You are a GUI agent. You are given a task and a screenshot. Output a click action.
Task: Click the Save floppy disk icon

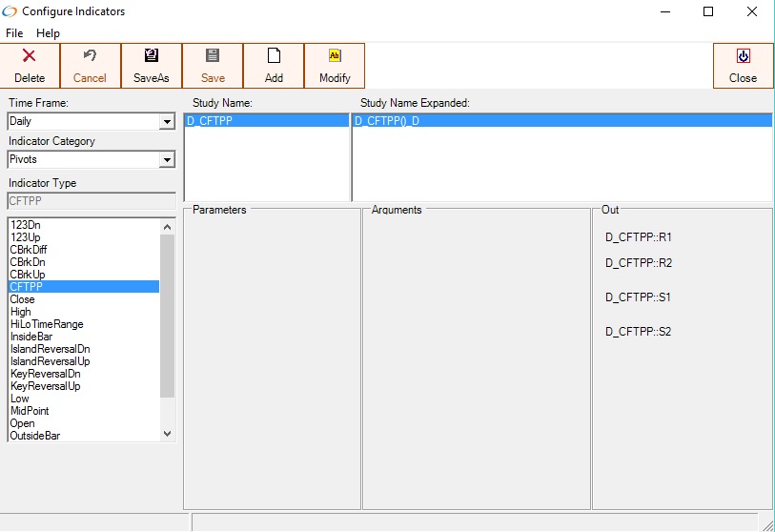point(213,56)
